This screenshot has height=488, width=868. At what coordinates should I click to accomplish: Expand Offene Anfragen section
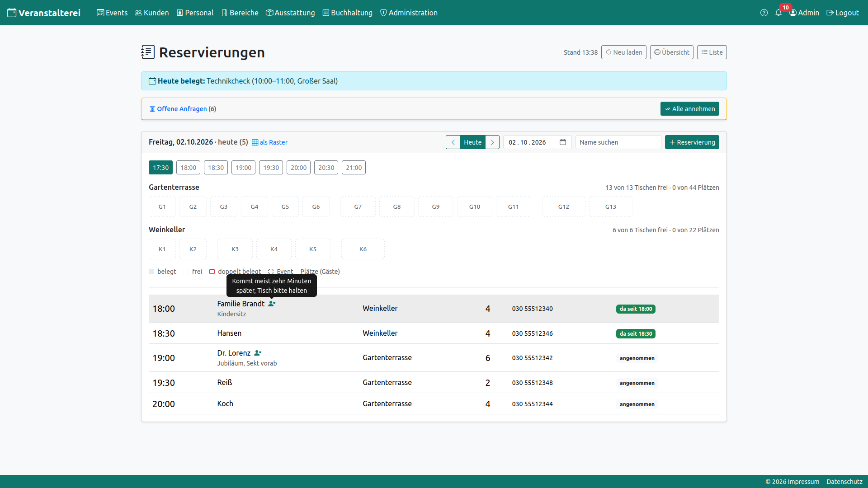183,109
